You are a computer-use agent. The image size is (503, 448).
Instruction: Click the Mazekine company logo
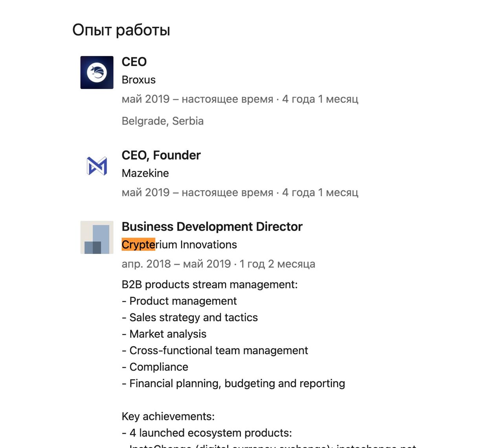coord(97,166)
